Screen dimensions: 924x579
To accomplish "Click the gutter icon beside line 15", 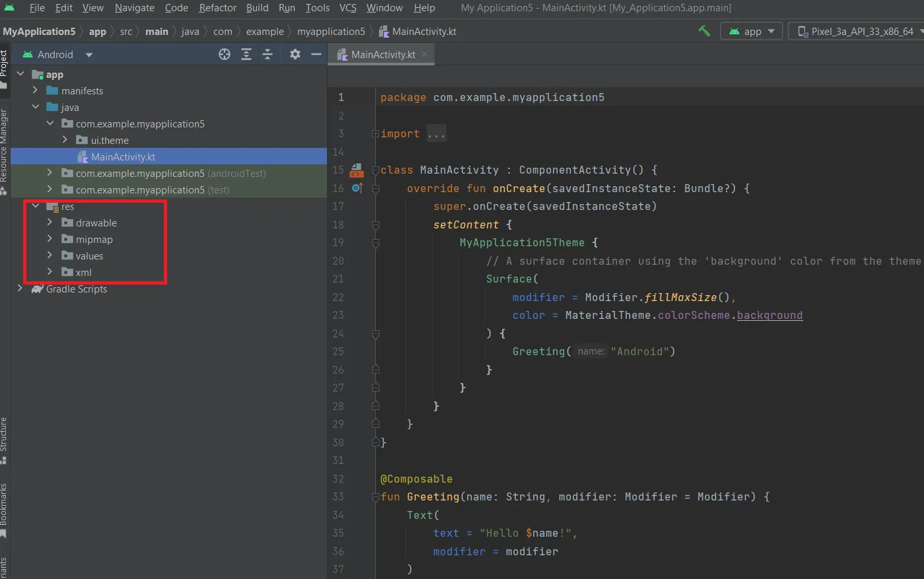I will coord(357,170).
